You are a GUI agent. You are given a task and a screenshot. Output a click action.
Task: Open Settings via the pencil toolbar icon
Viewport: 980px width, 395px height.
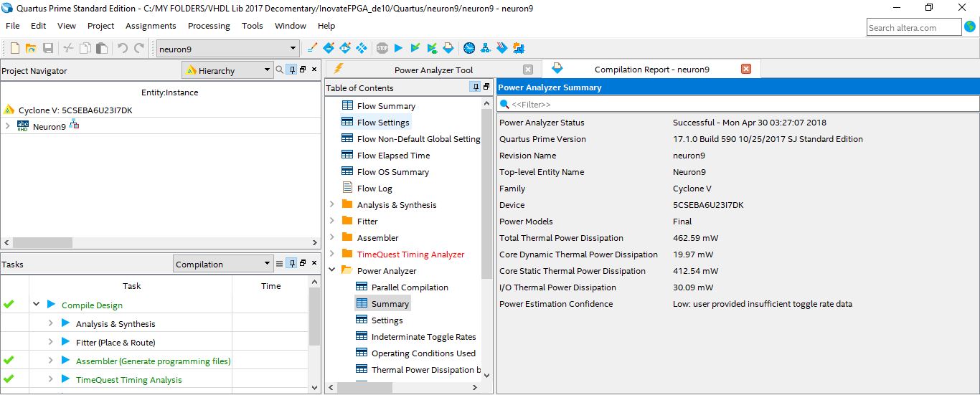312,48
